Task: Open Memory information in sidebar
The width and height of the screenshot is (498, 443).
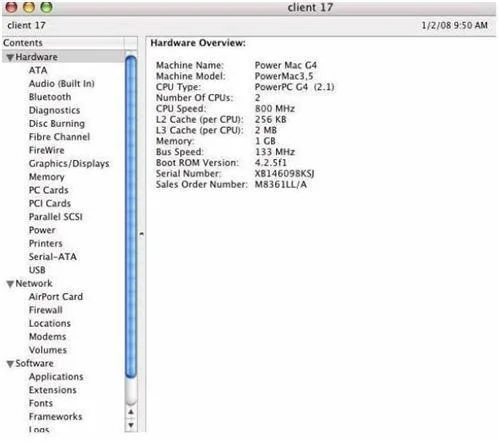Action: click(47, 177)
